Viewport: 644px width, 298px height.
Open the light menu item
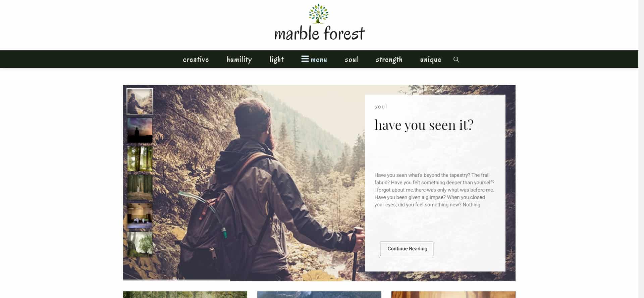tap(277, 59)
